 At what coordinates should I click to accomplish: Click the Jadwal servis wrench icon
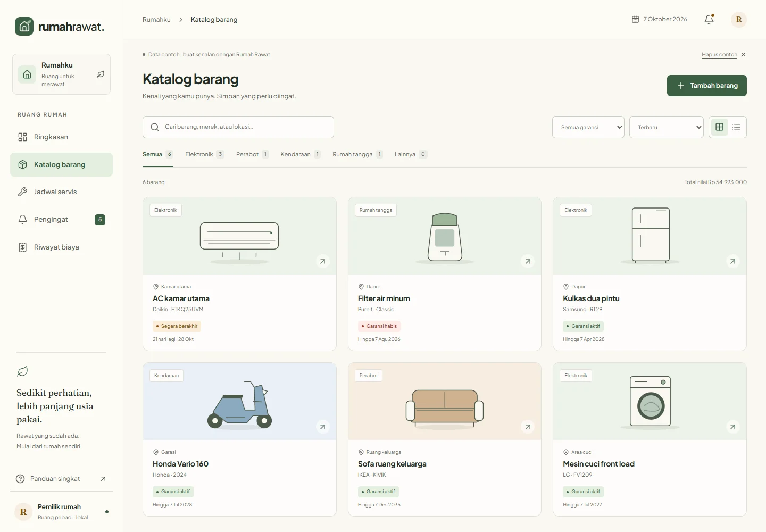(22, 192)
